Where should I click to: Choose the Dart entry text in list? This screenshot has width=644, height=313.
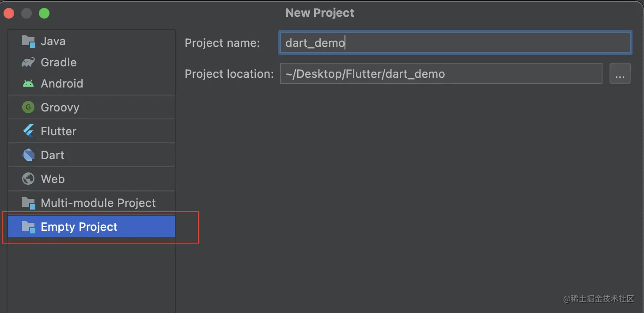coord(53,155)
